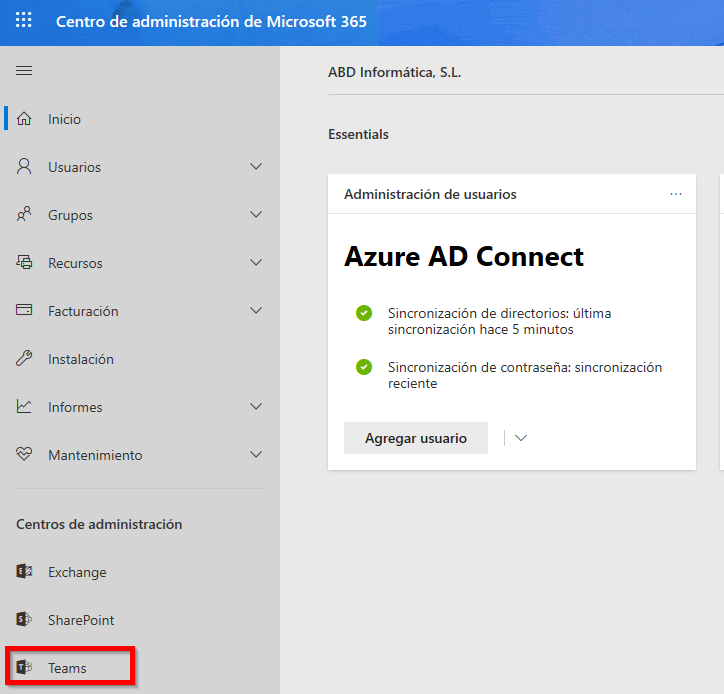This screenshot has width=724, height=694.
Task: Expand the Facturación chevron
Action: point(256,310)
